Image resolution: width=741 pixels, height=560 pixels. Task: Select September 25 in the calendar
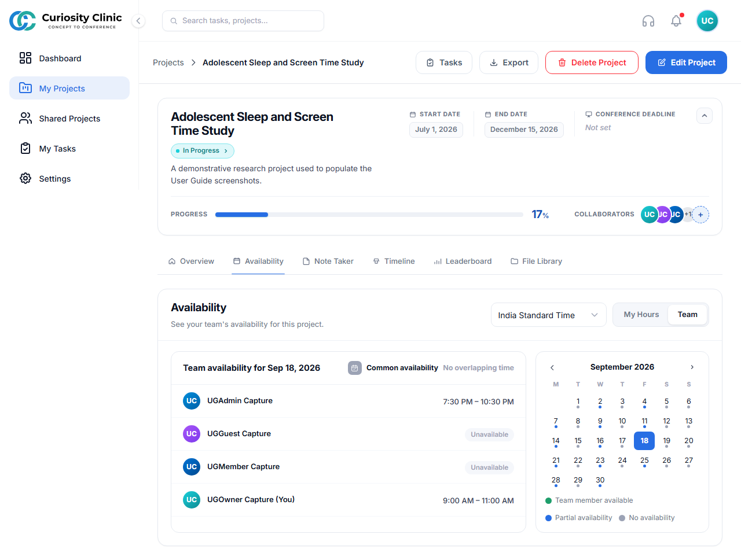pos(644,461)
